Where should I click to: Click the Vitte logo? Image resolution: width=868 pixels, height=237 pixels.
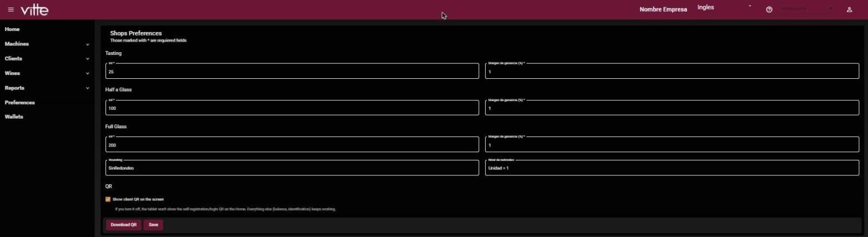point(34,10)
